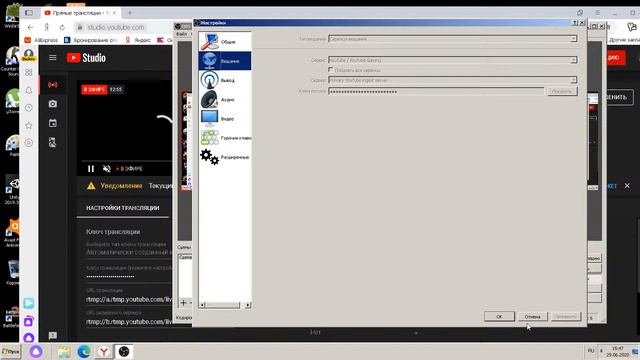Screen dimensions: 640x360
Task: Open history clock icon in browser sidebar
Action: click(x=29, y=108)
